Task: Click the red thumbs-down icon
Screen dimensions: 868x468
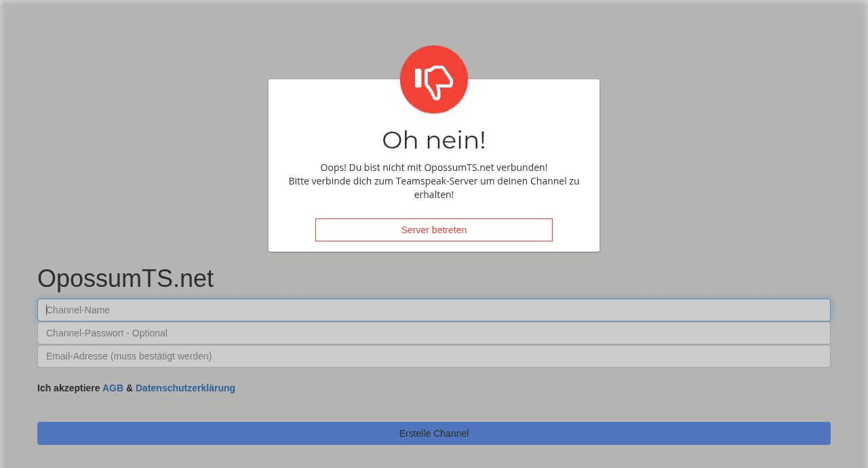Action: (x=434, y=79)
